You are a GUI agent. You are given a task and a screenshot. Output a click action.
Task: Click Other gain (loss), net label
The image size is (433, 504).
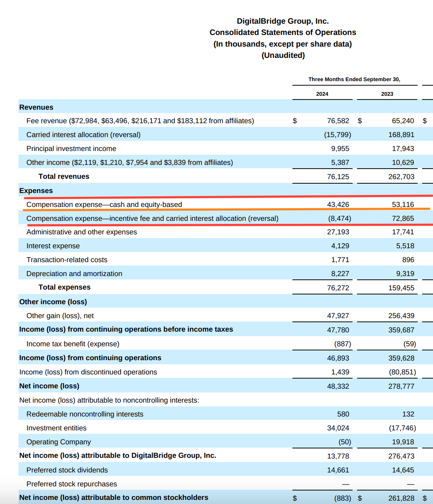pyautogui.click(x=60, y=316)
